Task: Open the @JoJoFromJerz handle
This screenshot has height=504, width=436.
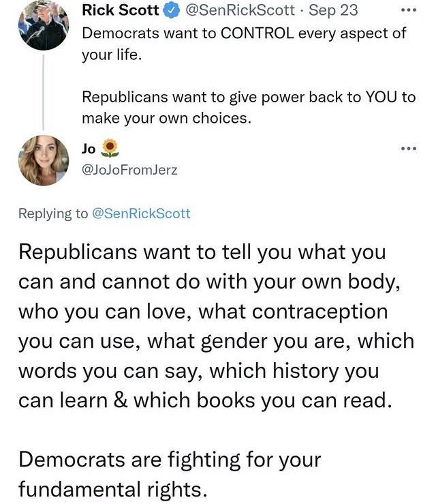Action: tap(129, 170)
